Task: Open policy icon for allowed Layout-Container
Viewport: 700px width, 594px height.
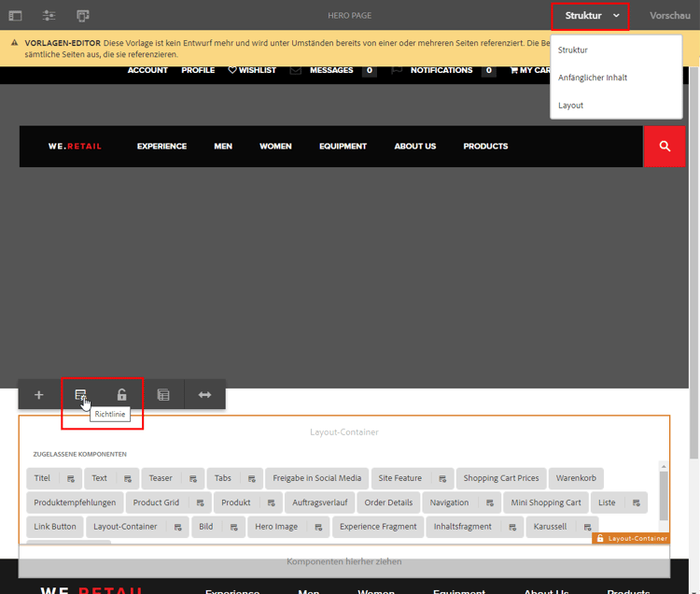Action: pyautogui.click(x=177, y=527)
